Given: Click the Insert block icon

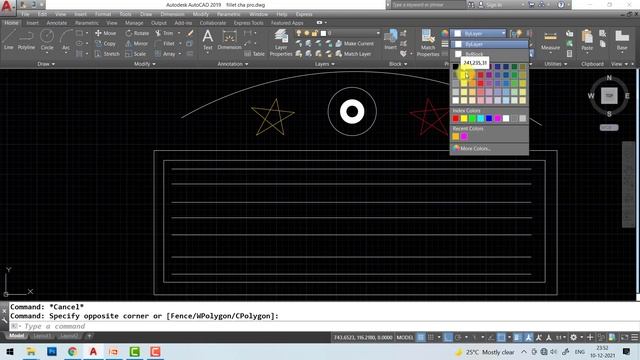Looking at the screenshot, I should [x=391, y=39].
